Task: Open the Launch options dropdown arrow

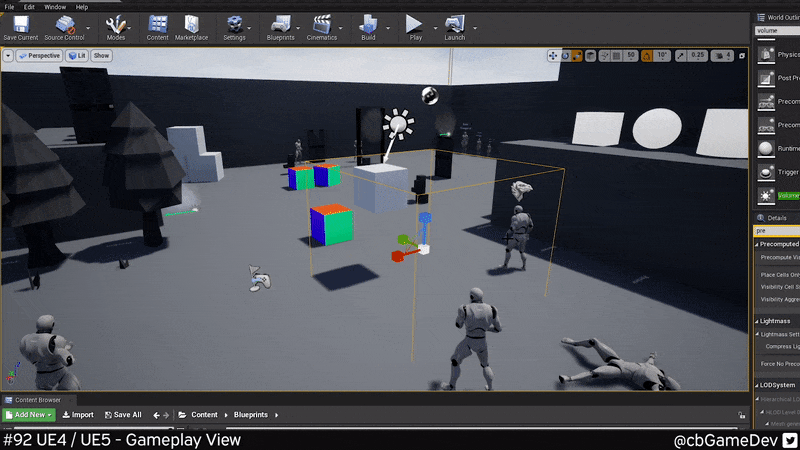Action: pyautogui.click(x=474, y=28)
